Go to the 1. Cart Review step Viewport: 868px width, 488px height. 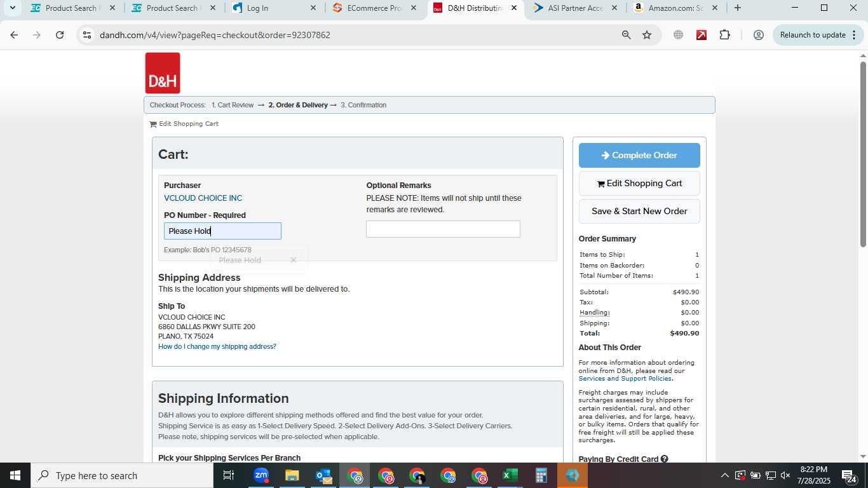[233, 105]
